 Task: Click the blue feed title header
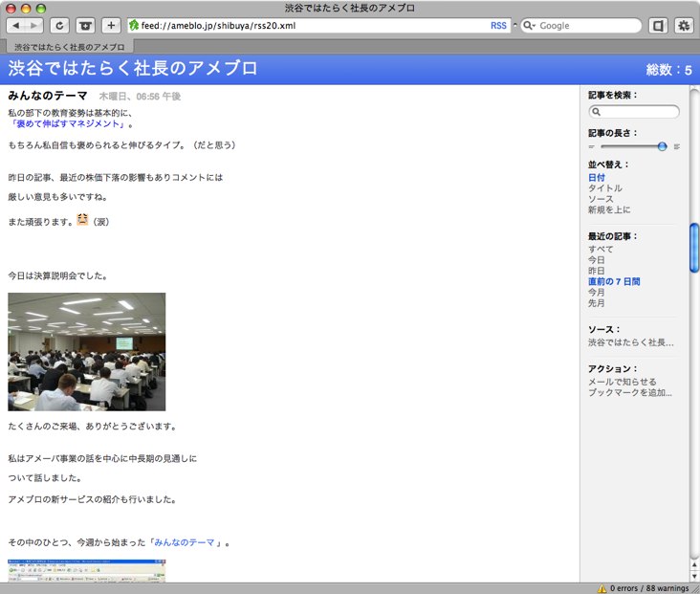(133, 68)
